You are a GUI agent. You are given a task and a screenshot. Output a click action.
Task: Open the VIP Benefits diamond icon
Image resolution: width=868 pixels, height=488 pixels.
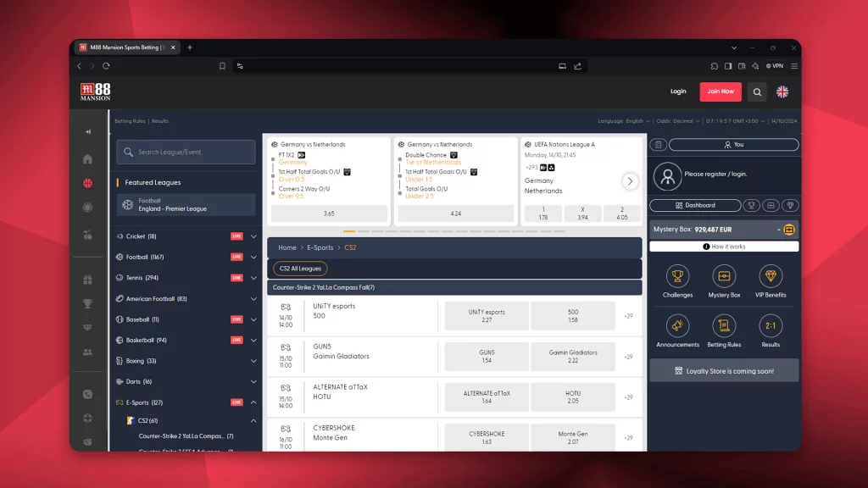point(771,276)
